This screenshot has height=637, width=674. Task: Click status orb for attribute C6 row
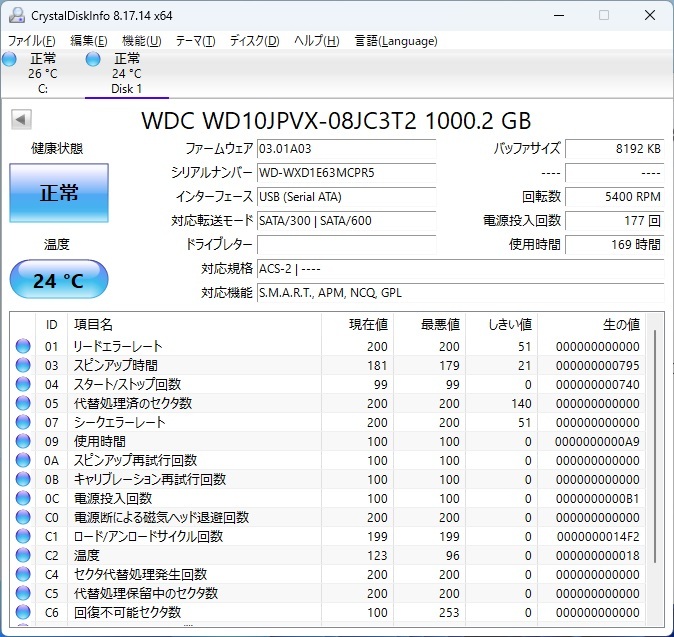click(23, 612)
